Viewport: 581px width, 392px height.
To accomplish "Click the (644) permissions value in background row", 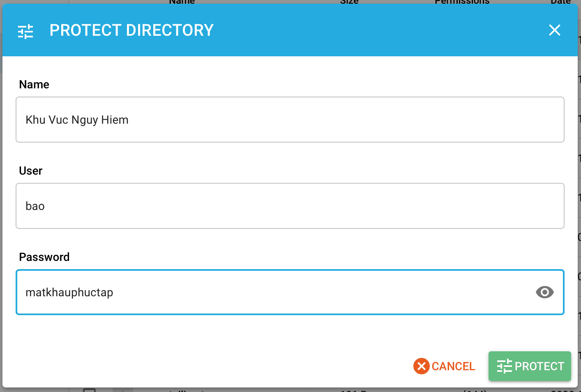I will [476, 390].
